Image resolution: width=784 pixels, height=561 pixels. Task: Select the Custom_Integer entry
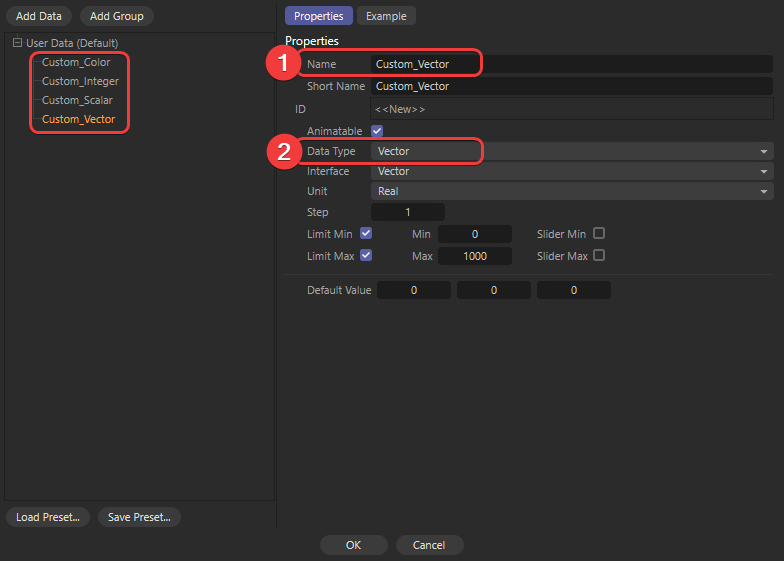[80, 81]
